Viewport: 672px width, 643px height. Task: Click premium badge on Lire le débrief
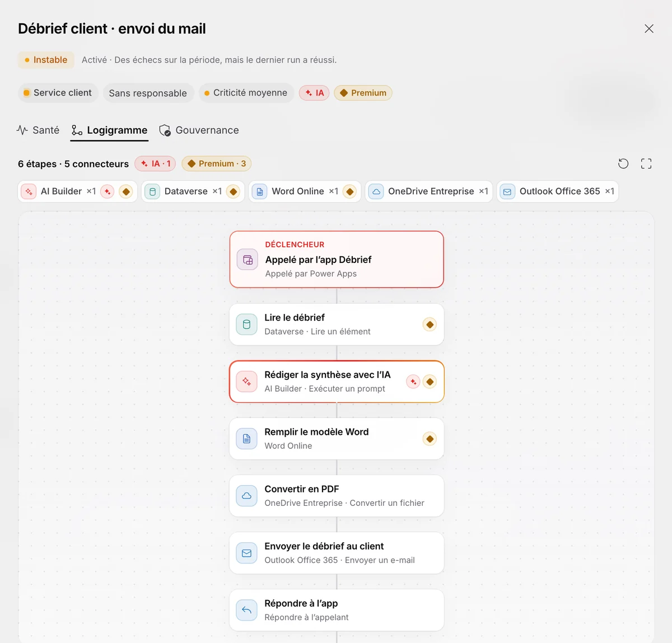[430, 325]
